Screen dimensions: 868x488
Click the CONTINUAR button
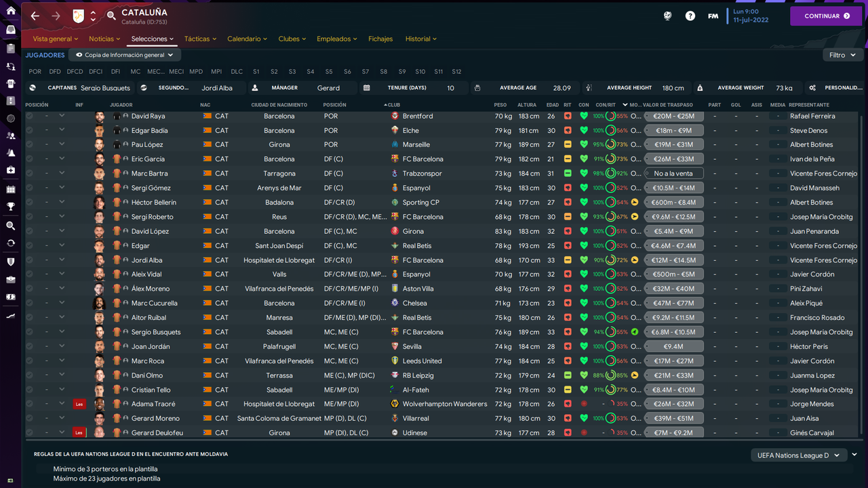click(826, 16)
